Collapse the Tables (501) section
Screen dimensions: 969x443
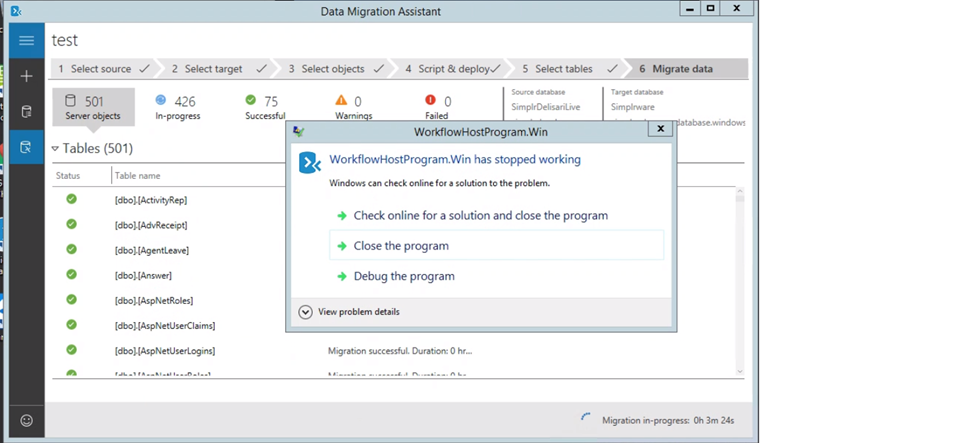[x=55, y=148]
